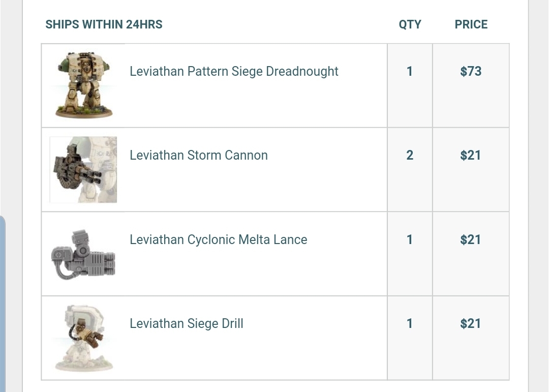Click the $73 price of Siege Dreadnought
The height and width of the screenshot is (392, 549).
[471, 71]
